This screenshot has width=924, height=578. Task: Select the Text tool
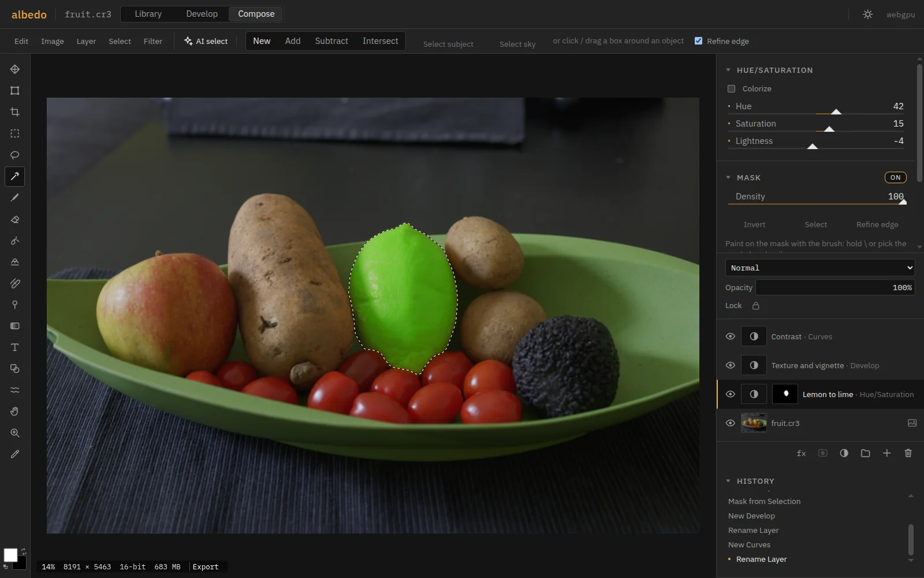coord(15,347)
